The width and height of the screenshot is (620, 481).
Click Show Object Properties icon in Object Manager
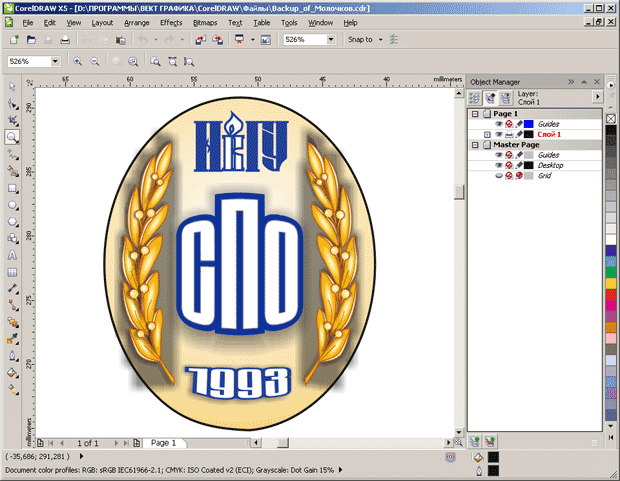click(475, 98)
